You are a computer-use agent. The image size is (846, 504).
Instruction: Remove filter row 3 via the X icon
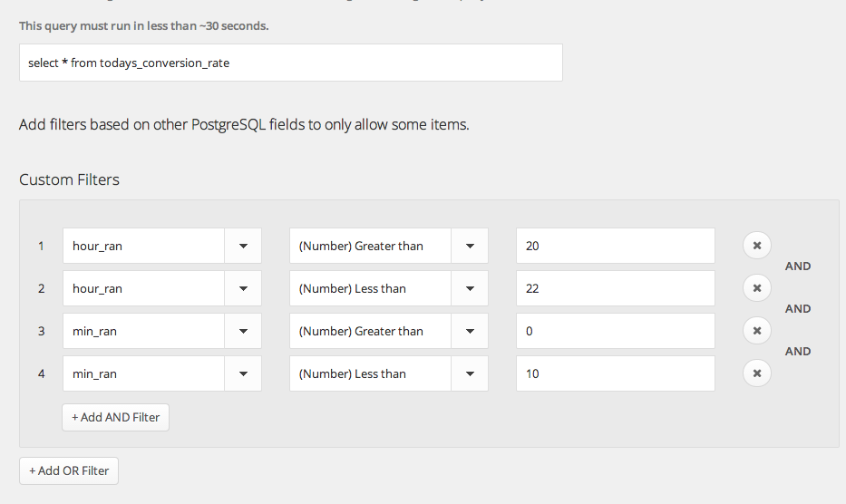(757, 330)
